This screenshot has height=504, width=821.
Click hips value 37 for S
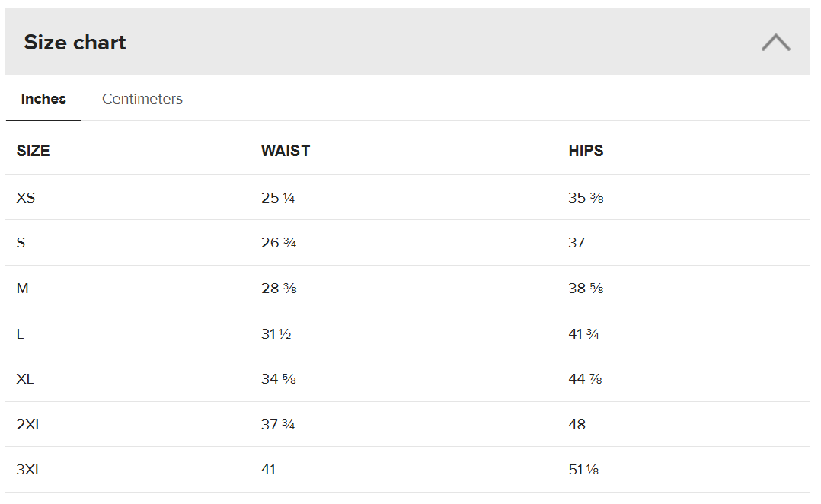pyautogui.click(x=577, y=243)
